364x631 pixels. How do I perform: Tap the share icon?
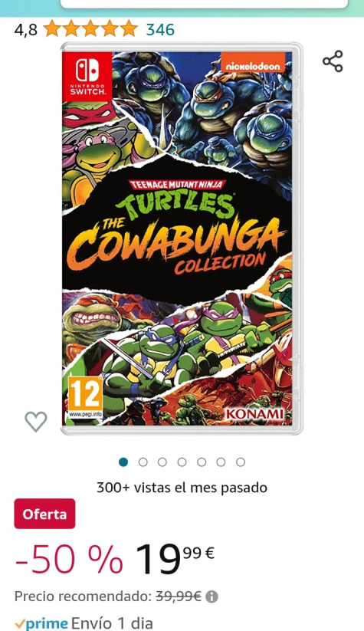point(333,61)
